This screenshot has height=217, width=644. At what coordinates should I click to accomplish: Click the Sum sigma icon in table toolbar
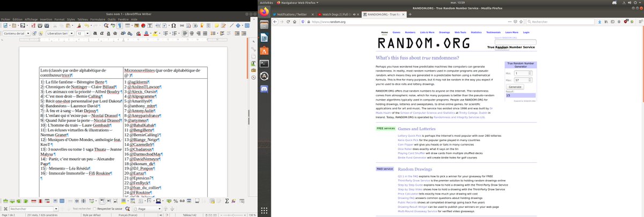click(226, 201)
